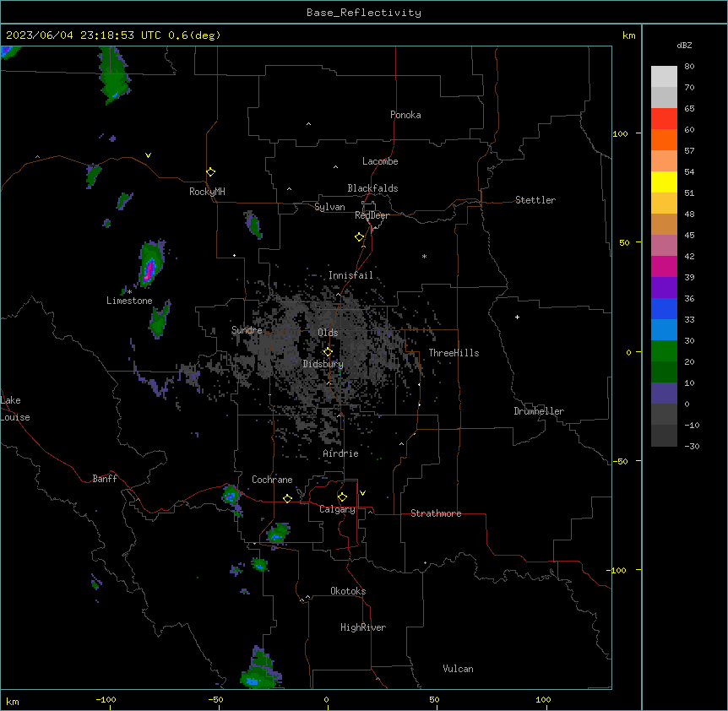The width and height of the screenshot is (728, 711).
Task: Click the yellow diamond marker below Cochrane
Action: pos(287,498)
